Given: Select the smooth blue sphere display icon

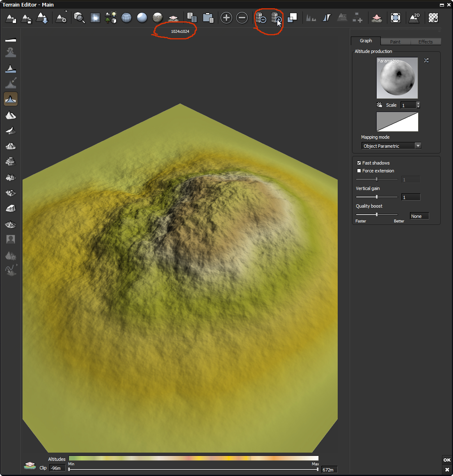Looking at the screenshot, I should tap(142, 18).
